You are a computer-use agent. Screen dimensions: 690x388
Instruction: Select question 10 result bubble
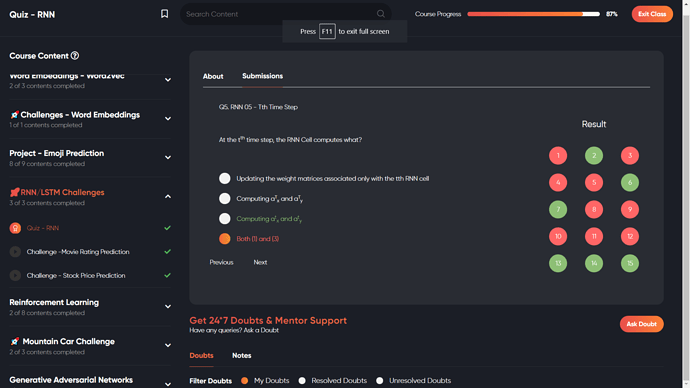coord(558,236)
